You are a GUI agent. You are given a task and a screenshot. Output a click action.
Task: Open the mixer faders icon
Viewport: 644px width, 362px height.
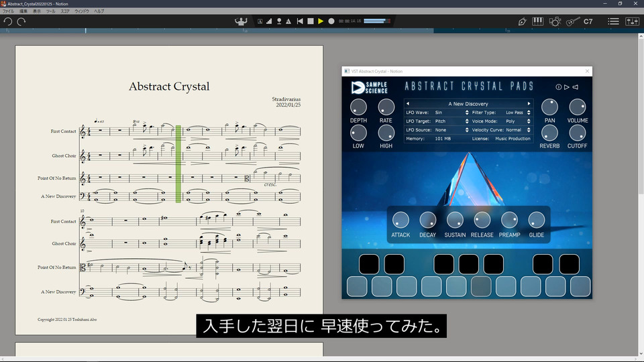[632, 21]
